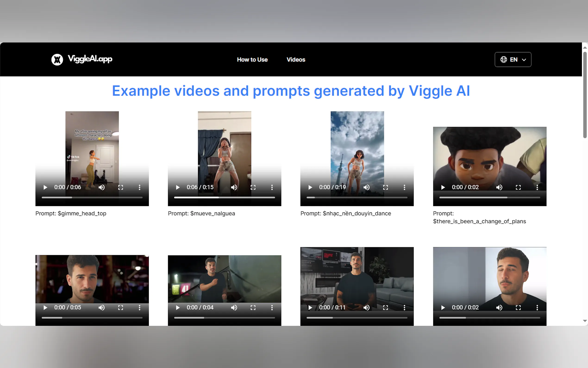Screen dimensions: 588x368
Task: Open more options on change_of_plans video
Action: click(x=537, y=187)
